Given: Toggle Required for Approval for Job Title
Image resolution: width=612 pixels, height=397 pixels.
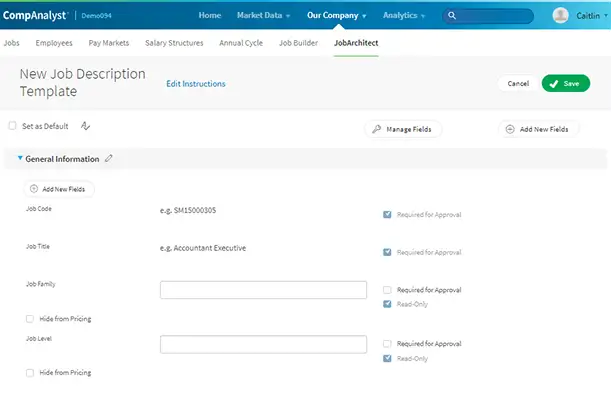Looking at the screenshot, I should [387, 252].
